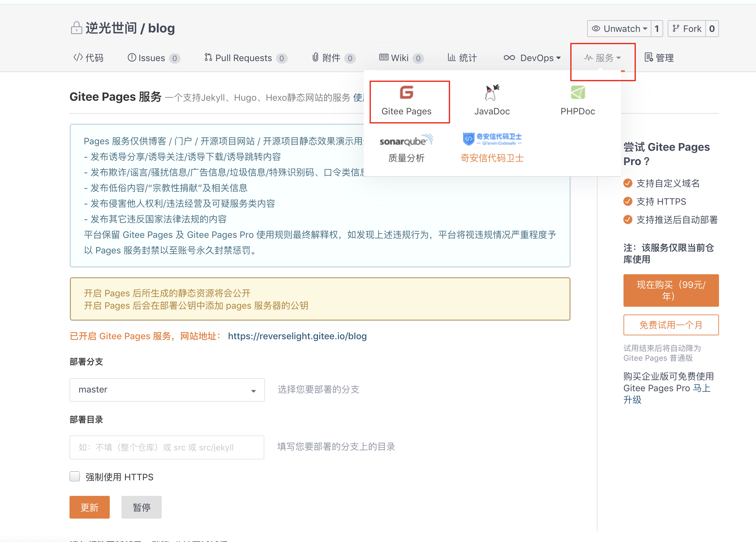Image resolution: width=756 pixels, height=542 pixels.
Task: Click the watch count 1
Action: [x=657, y=29]
